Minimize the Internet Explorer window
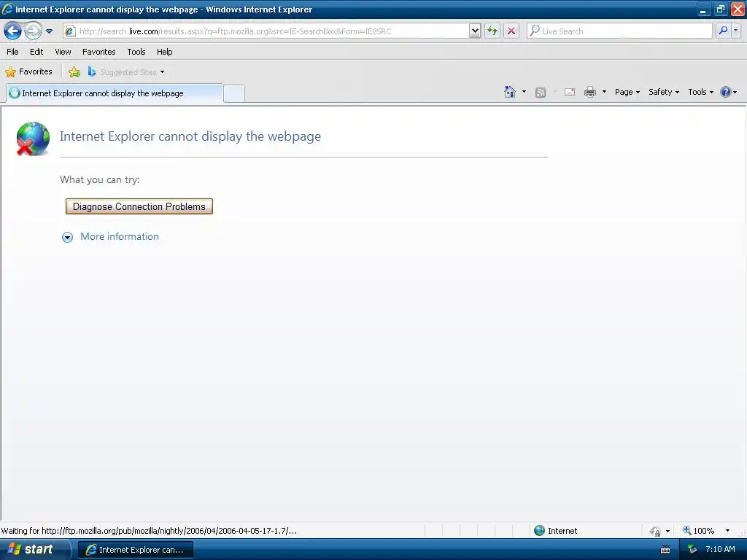Image resolution: width=747 pixels, height=560 pixels. click(x=703, y=9)
